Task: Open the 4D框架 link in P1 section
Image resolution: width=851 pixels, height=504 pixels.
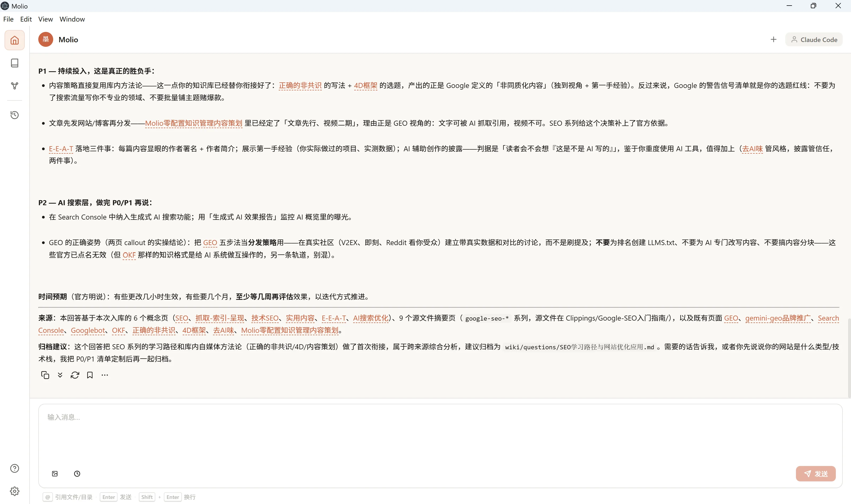Action: pyautogui.click(x=366, y=86)
